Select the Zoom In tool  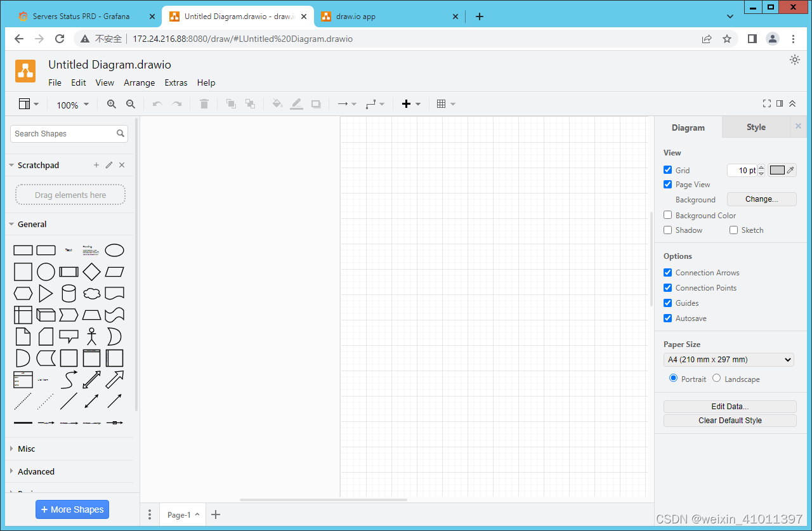(112, 103)
